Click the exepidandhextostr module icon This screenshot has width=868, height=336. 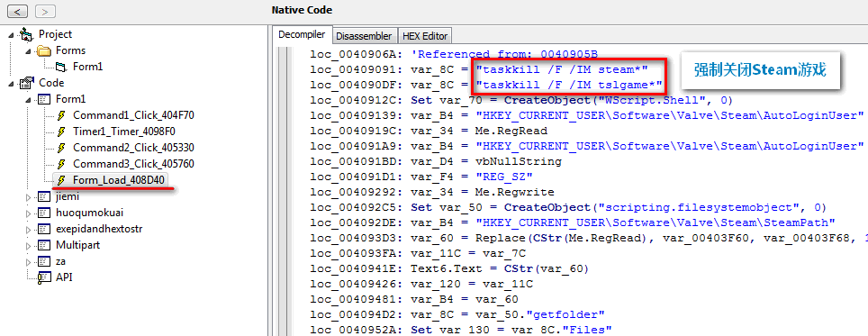tap(43, 229)
